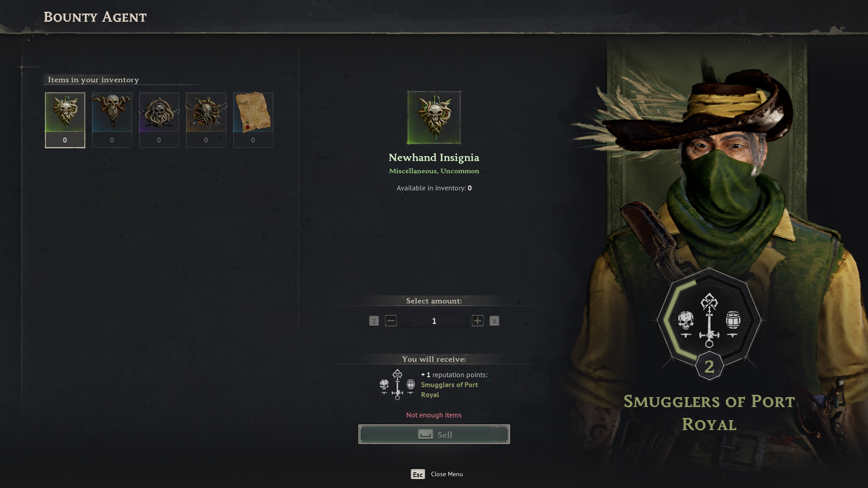Click the Z minimum amount key icon
This screenshot has height=488, width=868.
click(374, 321)
